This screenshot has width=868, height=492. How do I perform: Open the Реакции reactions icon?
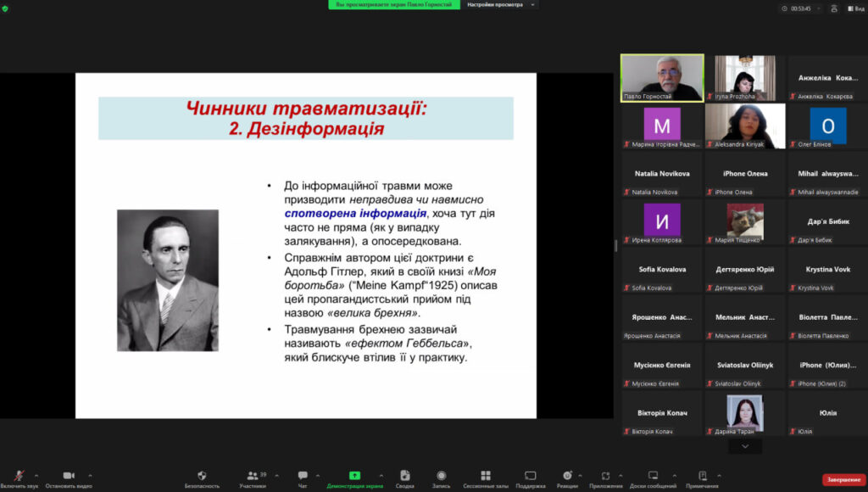click(567, 476)
